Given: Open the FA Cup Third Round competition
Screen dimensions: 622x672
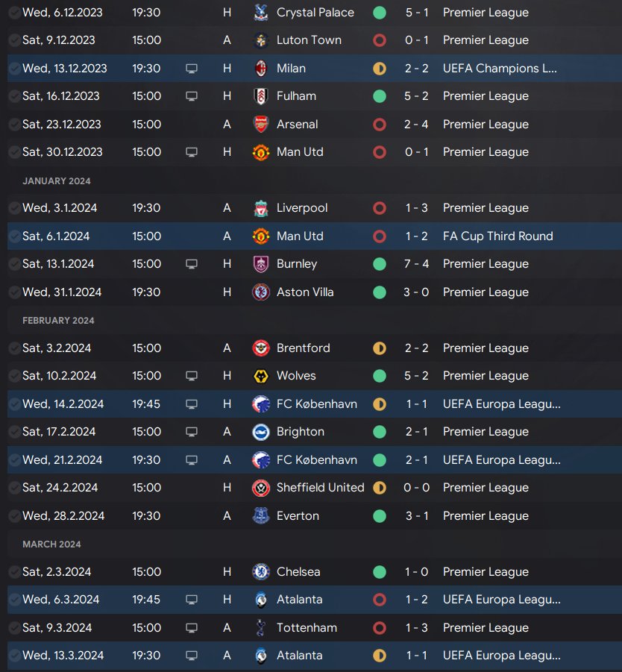Looking at the screenshot, I should coord(497,236).
